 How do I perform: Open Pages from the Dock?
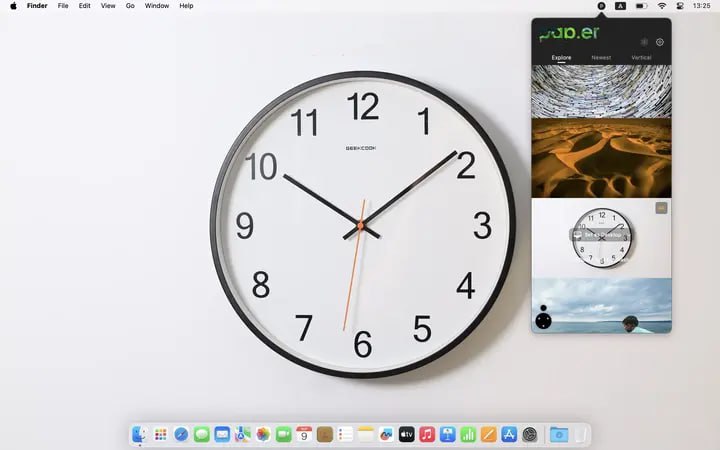[x=489, y=434]
